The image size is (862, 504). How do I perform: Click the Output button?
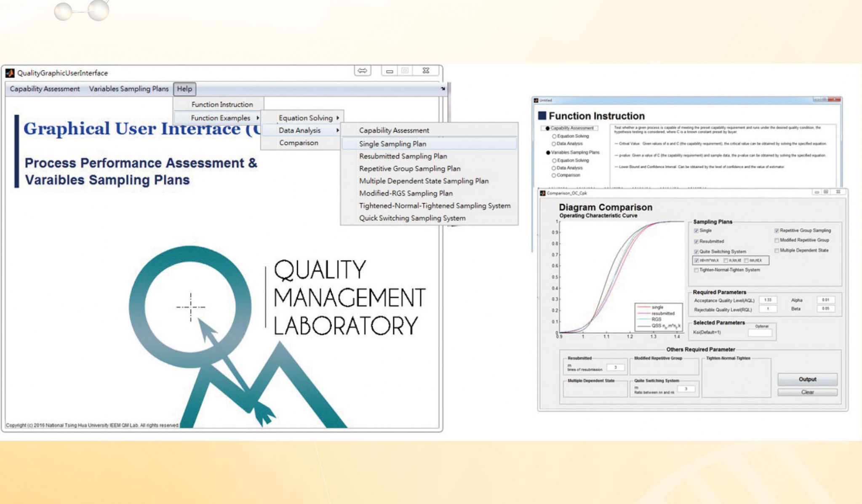(x=807, y=379)
